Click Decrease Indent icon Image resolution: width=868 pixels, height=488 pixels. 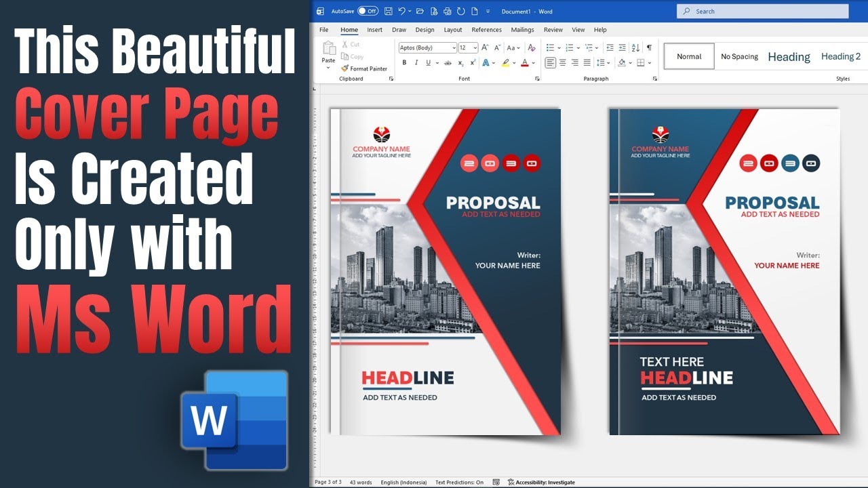pos(610,47)
